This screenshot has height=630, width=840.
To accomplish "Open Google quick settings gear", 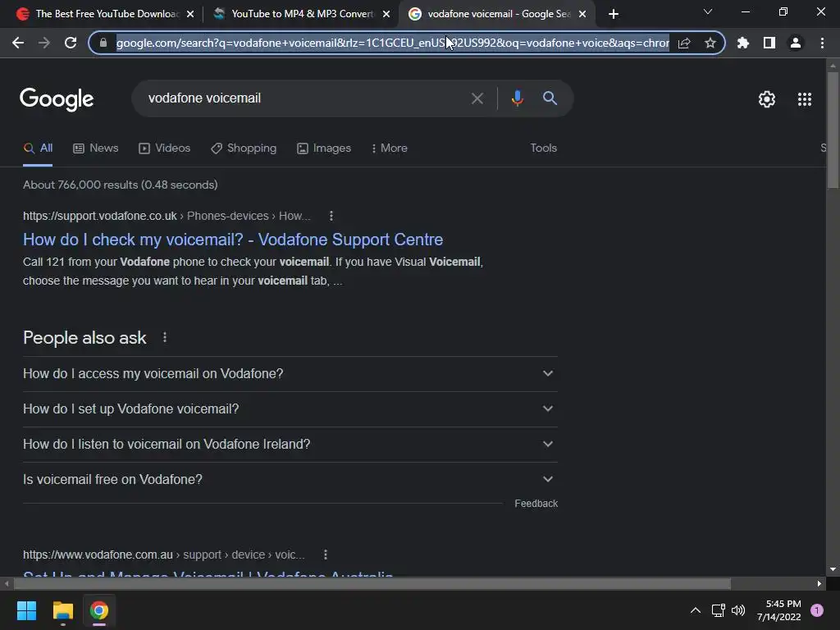I will (x=767, y=99).
